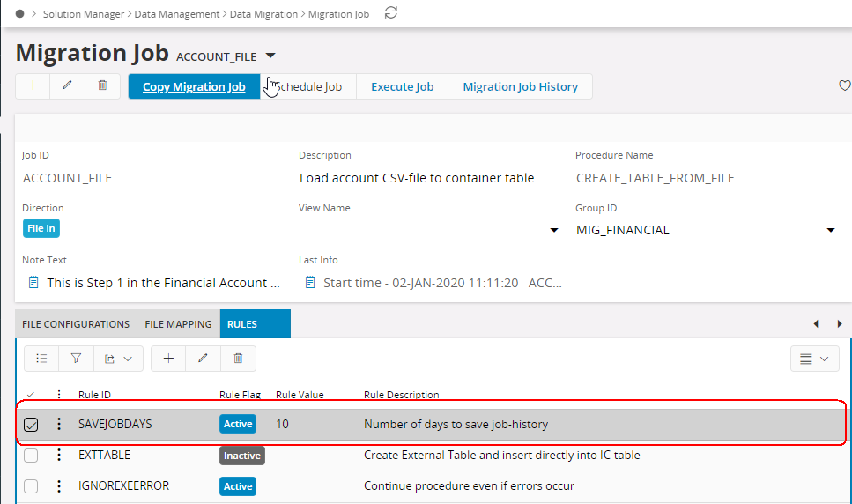This screenshot has width=852, height=504.
Task: Click the Data Migration breadcrumb link
Action: click(263, 14)
